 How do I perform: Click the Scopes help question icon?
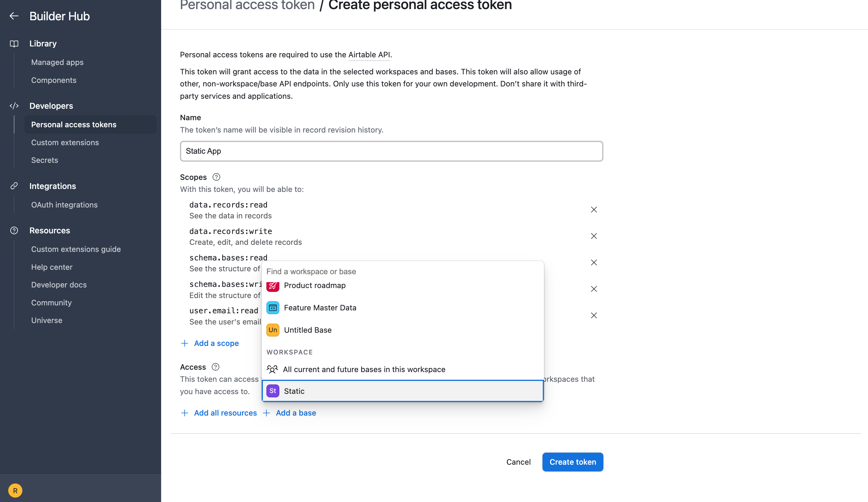pyautogui.click(x=216, y=177)
